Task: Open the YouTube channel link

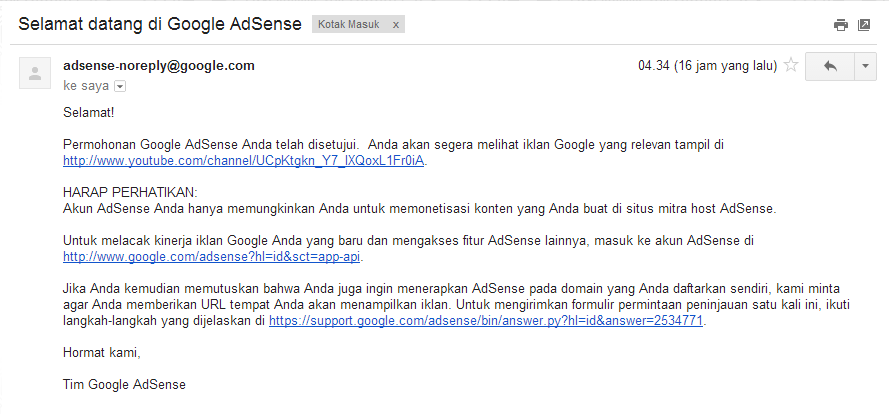Action: pos(243,160)
